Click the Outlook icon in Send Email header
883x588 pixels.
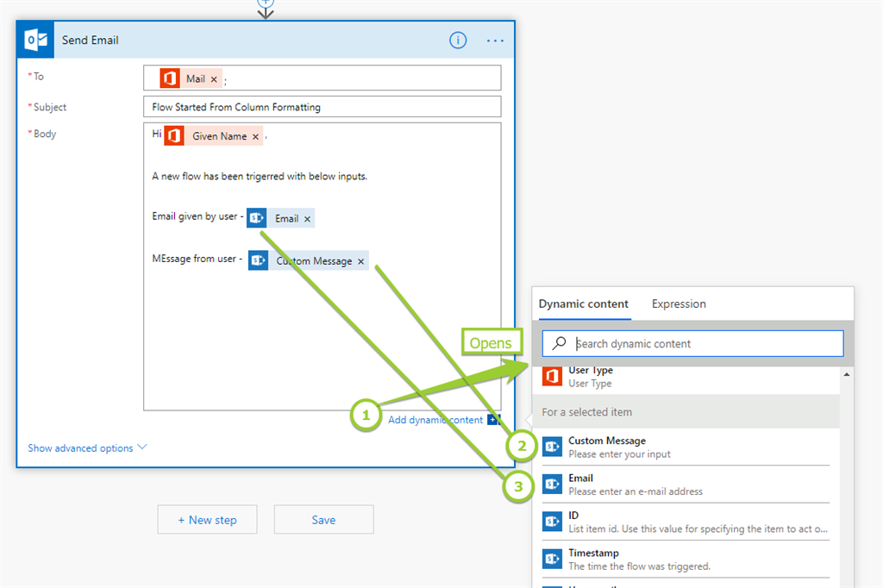pyautogui.click(x=36, y=41)
